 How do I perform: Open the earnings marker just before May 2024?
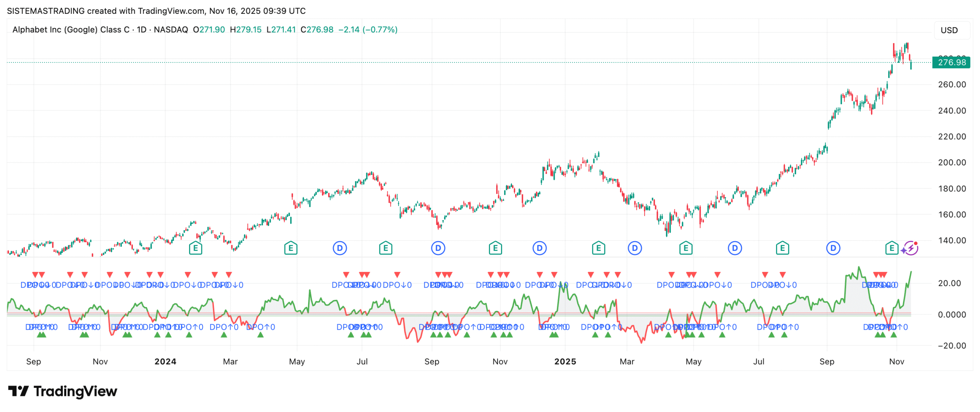(291, 248)
